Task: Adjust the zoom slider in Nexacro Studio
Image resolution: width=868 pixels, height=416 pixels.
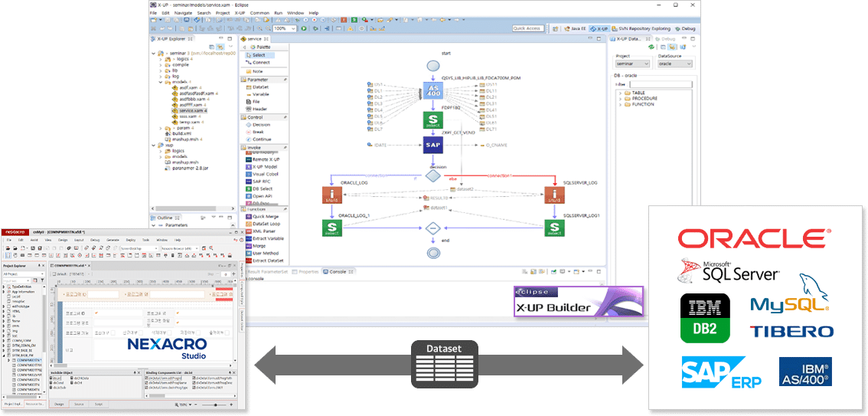Action: pyautogui.click(x=217, y=405)
